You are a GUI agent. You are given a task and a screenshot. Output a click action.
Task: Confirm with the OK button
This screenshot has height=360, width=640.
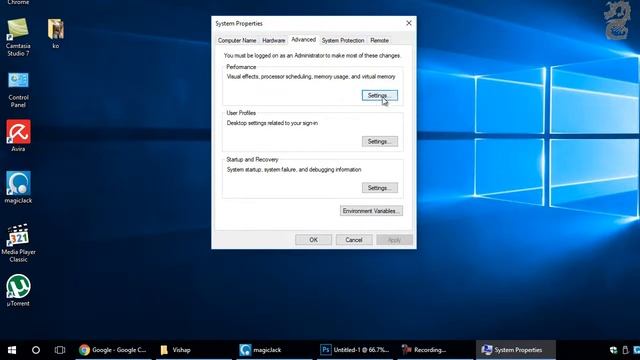(313, 240)
